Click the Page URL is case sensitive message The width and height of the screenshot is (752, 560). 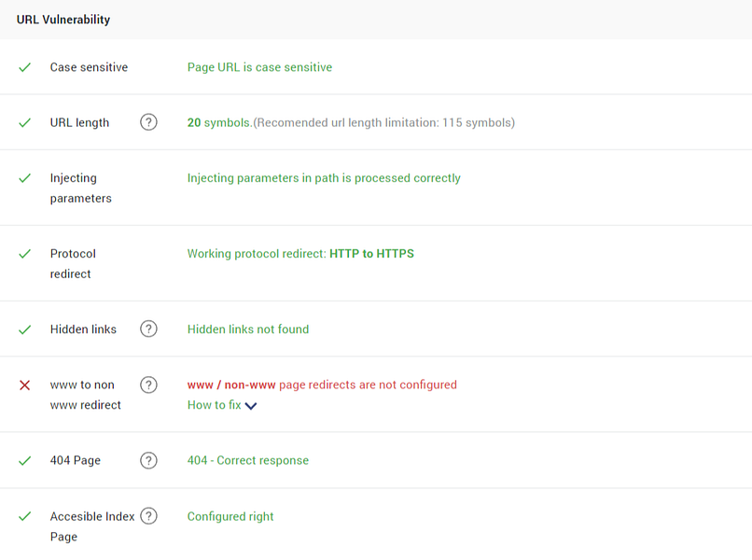point(259,66)
